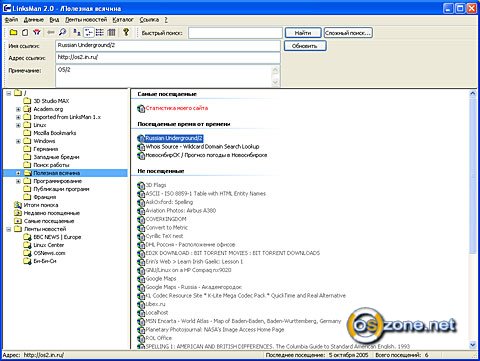Click the globe icon beside Google Maps

141,279
